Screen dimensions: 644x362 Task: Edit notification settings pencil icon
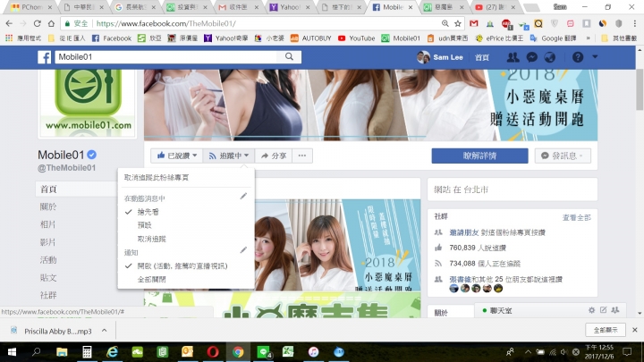point(243,250)
